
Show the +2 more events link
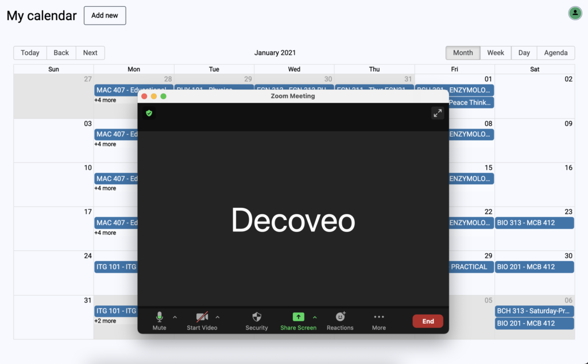pos(105,321)
